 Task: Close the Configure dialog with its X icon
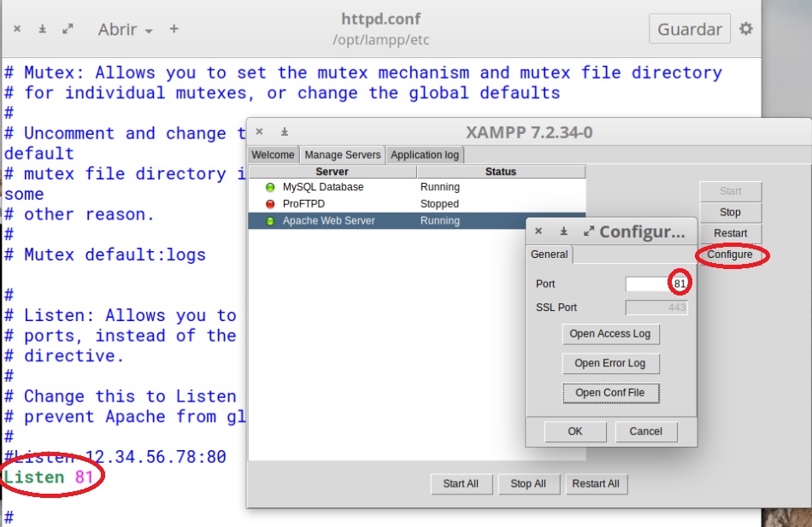tap(538, 231)
